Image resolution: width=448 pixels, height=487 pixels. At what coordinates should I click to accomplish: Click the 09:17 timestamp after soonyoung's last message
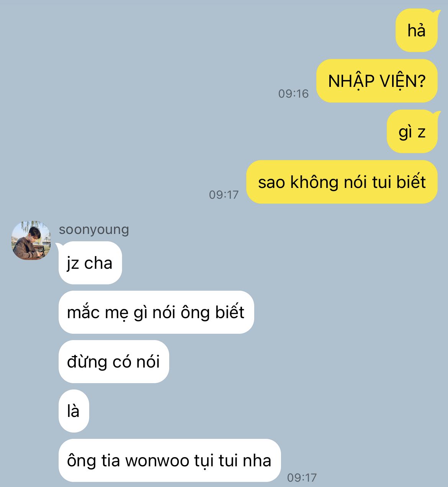tap(302, 477)
